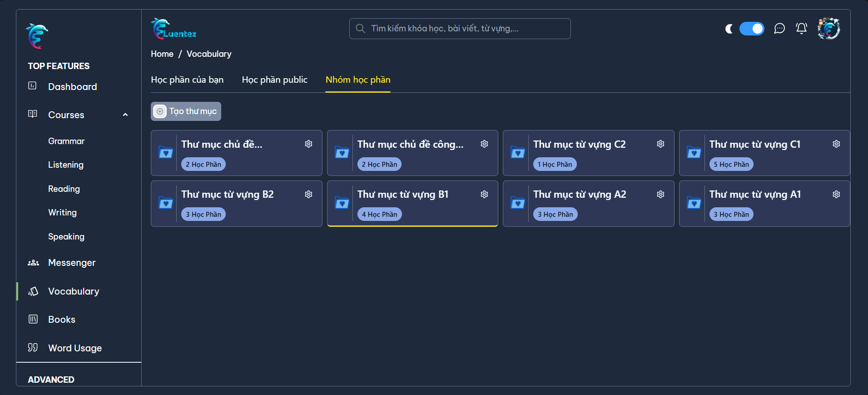Image resolution: width=868 pixels, height=395 pixels.
Task: Click the Tạo thư mục button
Action: 186,111
